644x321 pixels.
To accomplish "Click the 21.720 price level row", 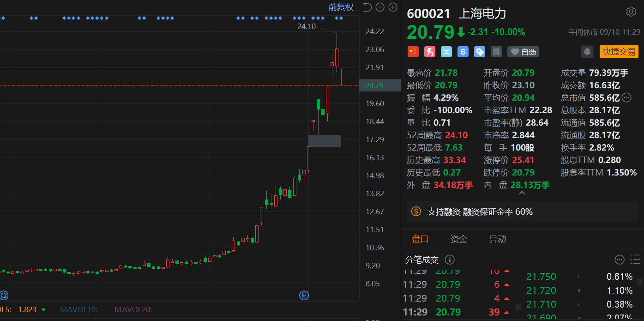I will 579,291.
